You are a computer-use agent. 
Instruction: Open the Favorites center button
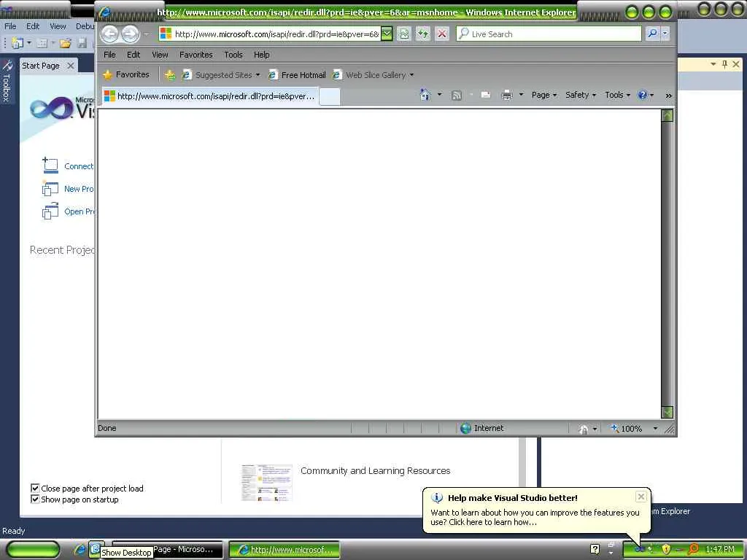pos(126,75)
